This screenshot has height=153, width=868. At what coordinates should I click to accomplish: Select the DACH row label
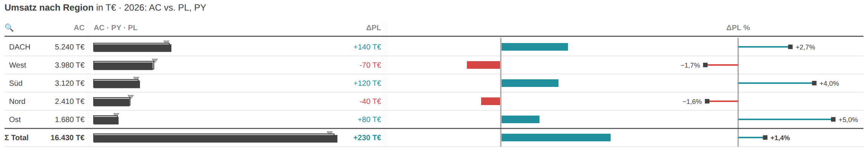coord(20,47)
